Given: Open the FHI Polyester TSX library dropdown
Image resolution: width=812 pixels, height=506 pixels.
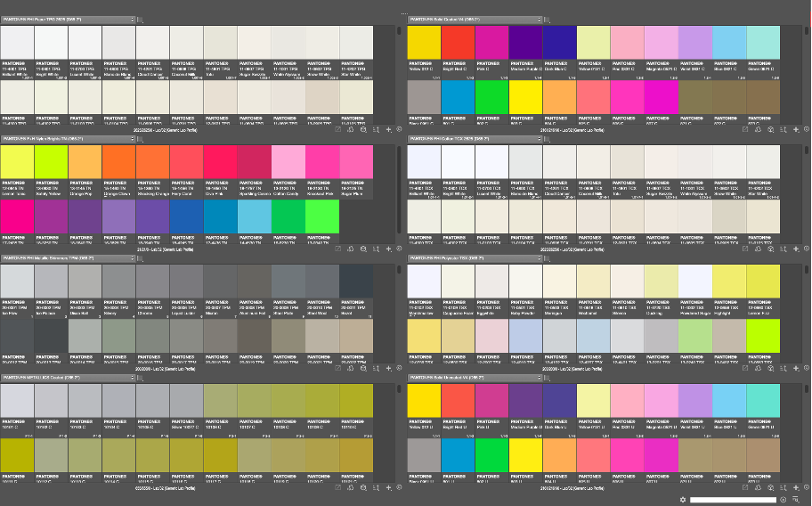Looking at the screenshot, I should pos(475,258).
